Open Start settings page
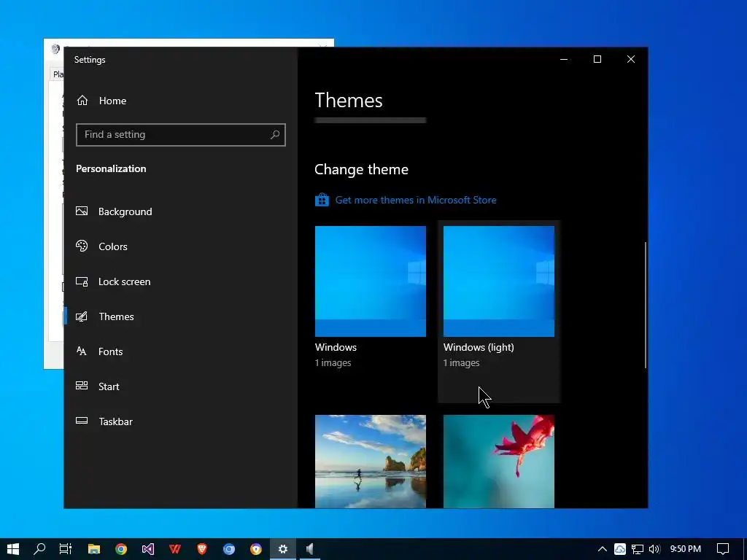Viewport: 747px width, 560px height. (181, 386)
